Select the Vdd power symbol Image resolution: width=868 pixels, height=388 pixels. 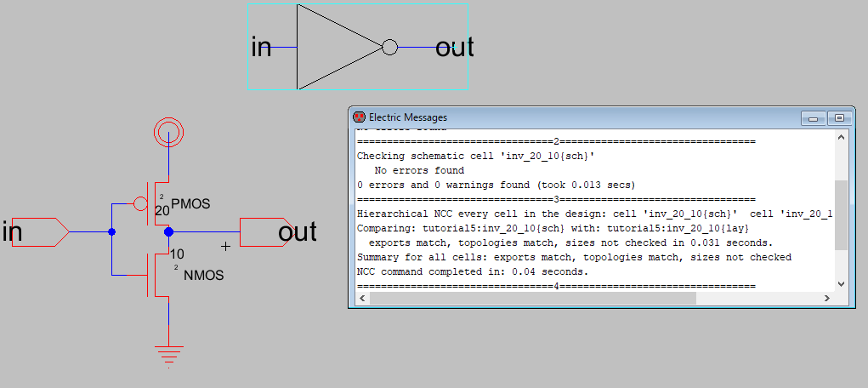(x=168, y=132)
